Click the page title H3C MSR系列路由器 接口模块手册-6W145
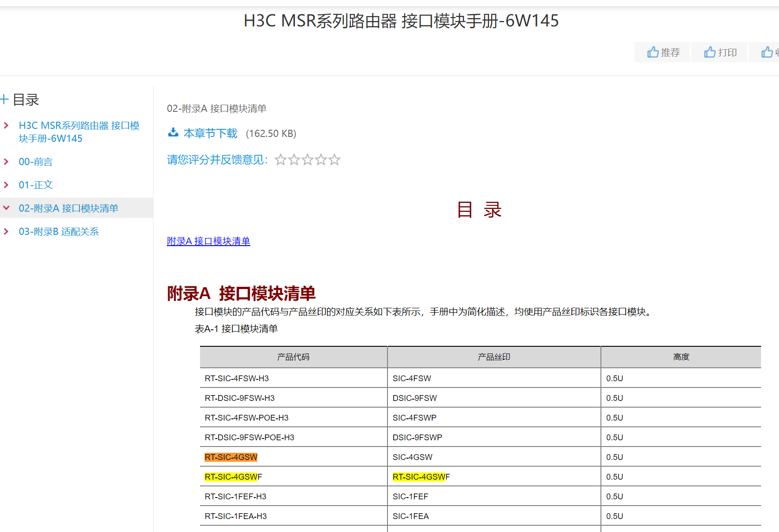The width and height of the screenshot is (779, 532). (x=401, y=21)
